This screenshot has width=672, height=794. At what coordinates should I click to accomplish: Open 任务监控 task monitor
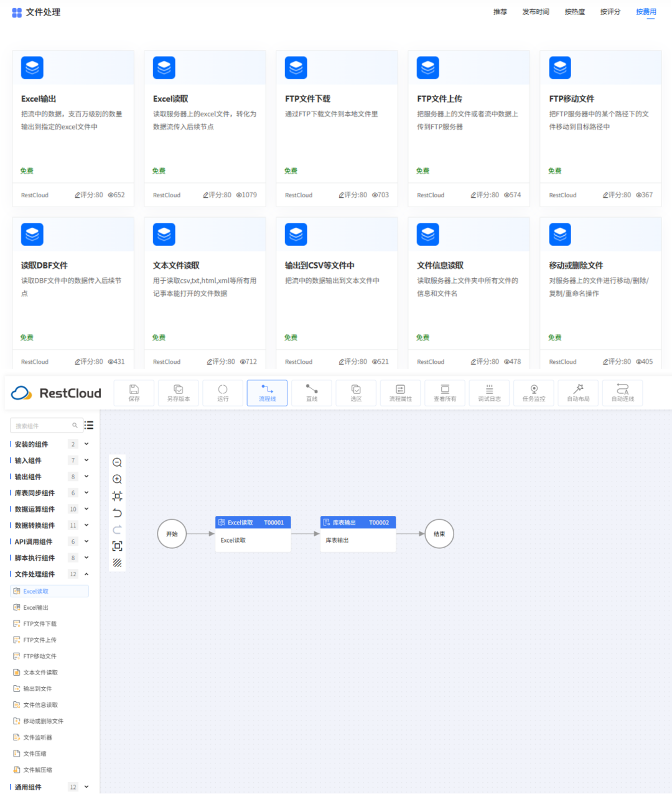click(x=534, y=393)
